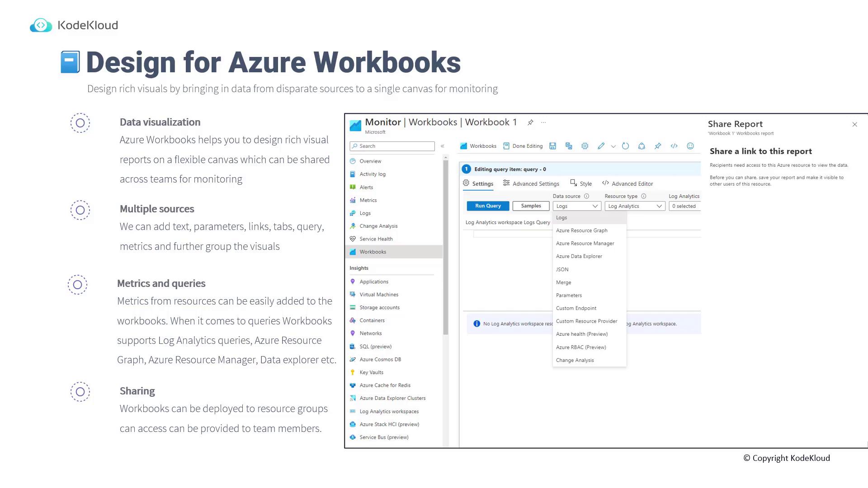Open Virtual Machines under Insights
Viewport: 868px width, 488px height.
coord(379,295)
